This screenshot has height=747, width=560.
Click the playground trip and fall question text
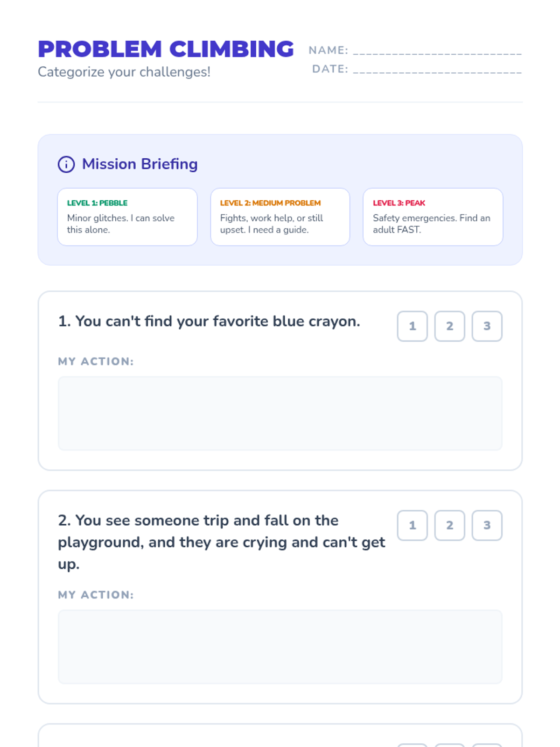click(x=222, y=542)
